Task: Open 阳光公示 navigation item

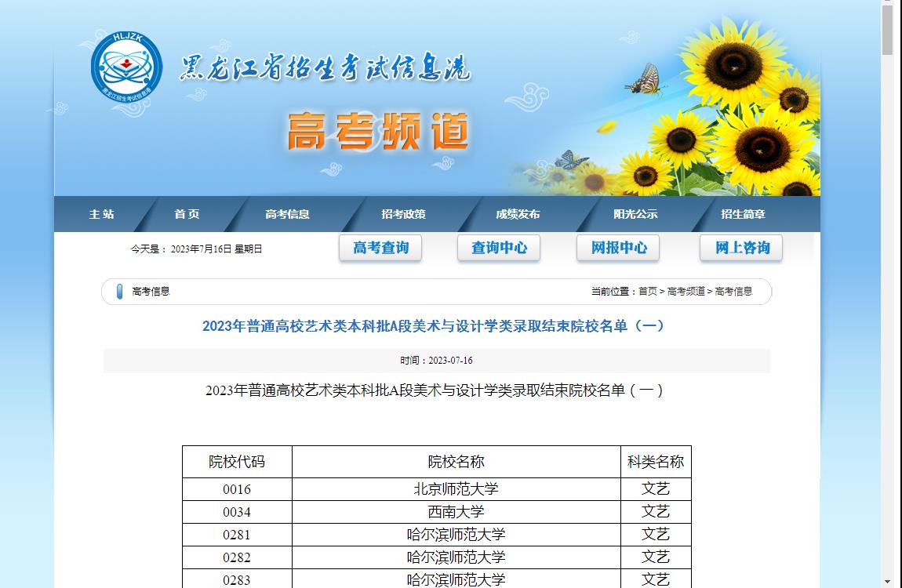Action: 635,214
